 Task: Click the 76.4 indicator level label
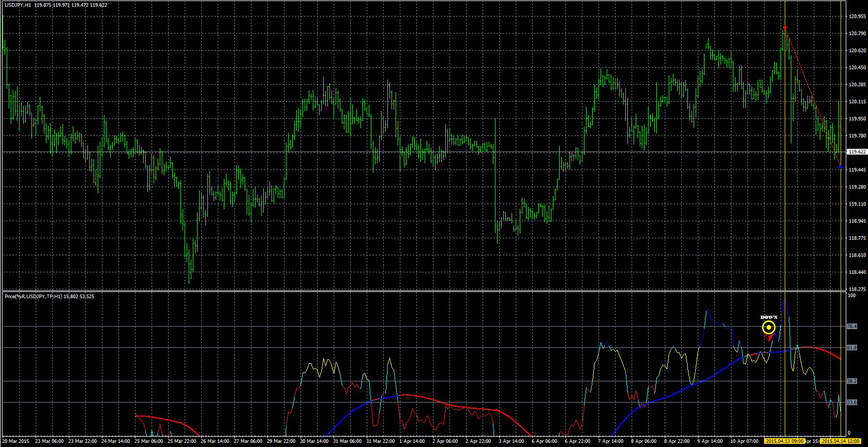[852, 327]
